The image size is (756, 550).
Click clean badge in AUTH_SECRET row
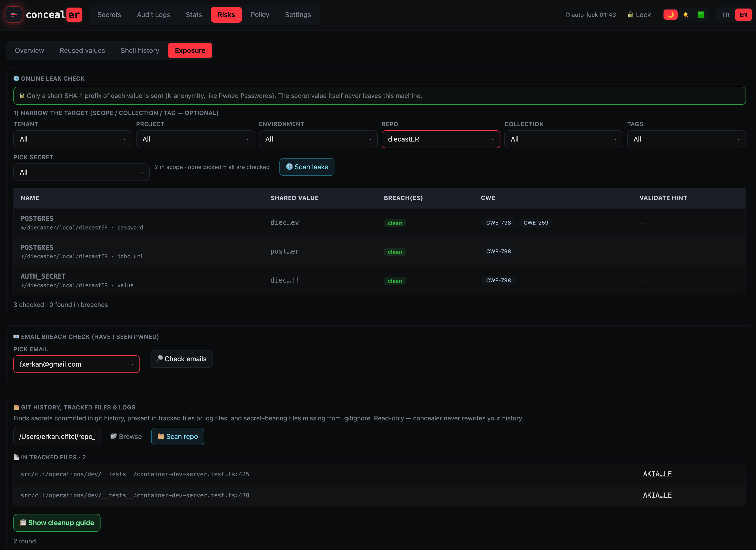395,281
